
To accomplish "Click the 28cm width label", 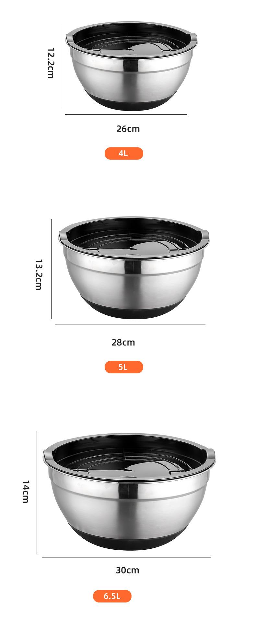I will click(123, 342).
